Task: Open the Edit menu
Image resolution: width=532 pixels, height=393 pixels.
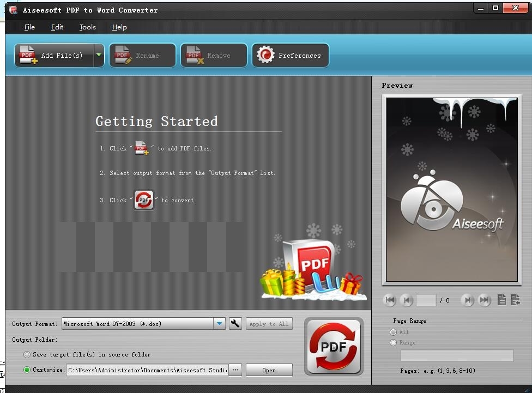Action: 57,27
